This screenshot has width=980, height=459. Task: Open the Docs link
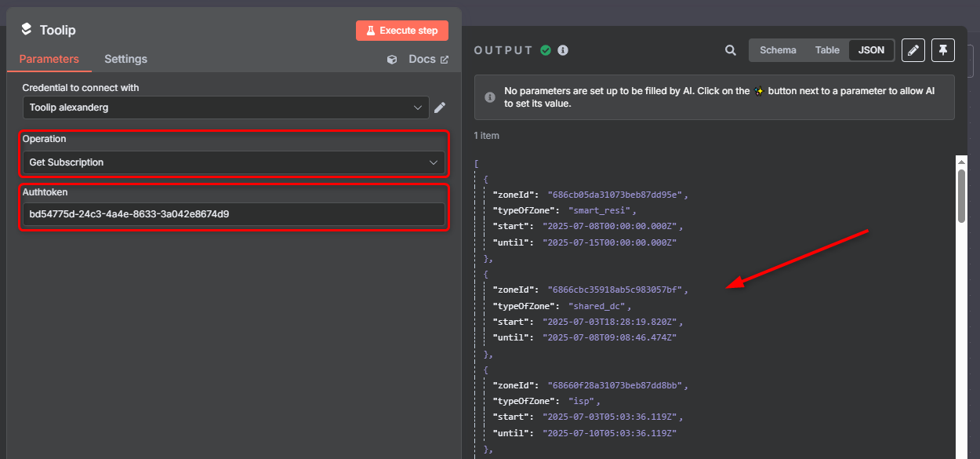pos(429,60)
